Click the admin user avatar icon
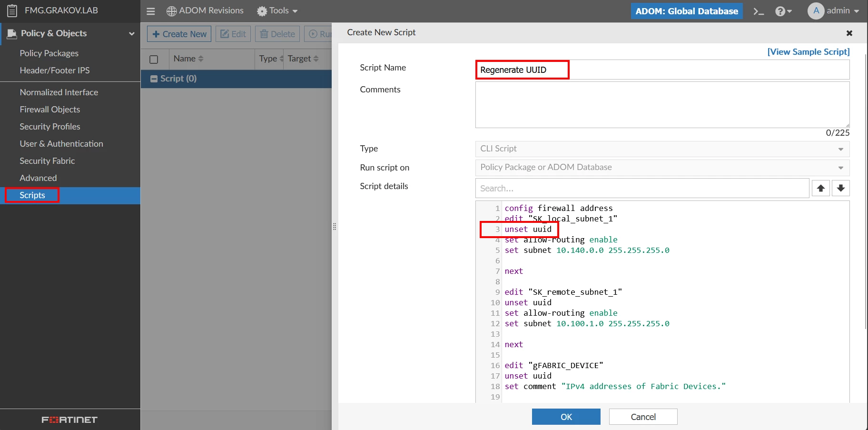This screenshot has width=868, height=430. 816,11
